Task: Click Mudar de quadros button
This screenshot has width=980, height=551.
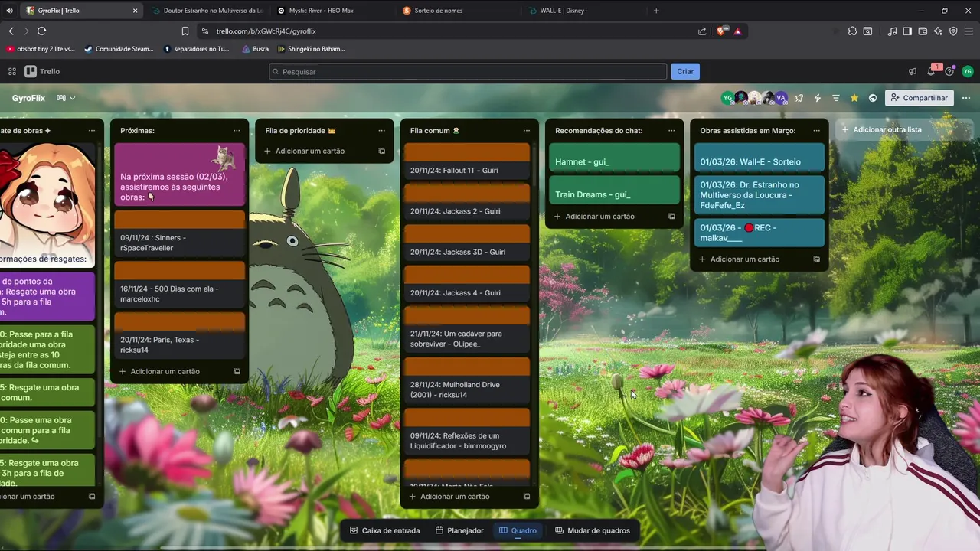Action: pos(593,530)
